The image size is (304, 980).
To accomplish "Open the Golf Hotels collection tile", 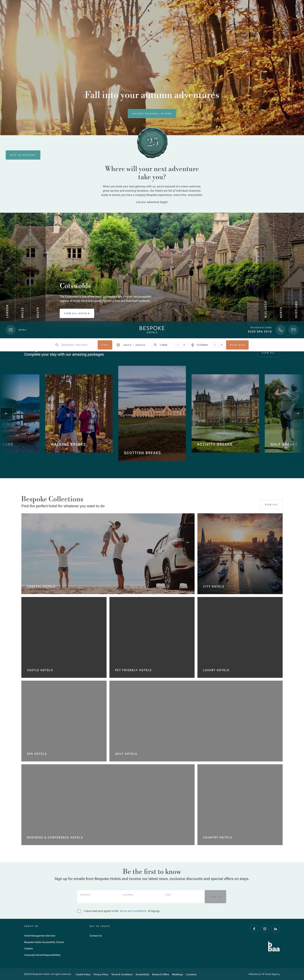I will coord(196,721).
